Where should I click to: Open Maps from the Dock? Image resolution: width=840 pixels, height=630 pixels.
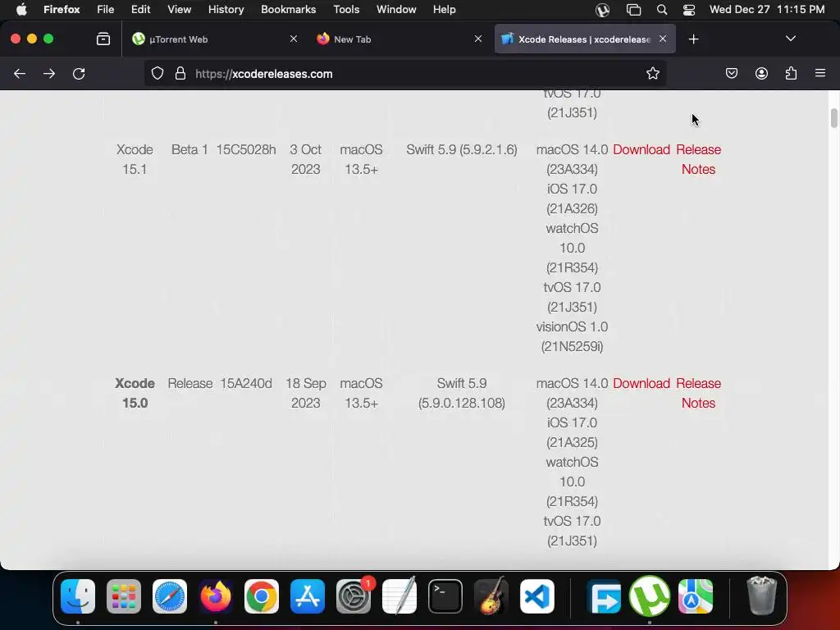coord(696,596)
